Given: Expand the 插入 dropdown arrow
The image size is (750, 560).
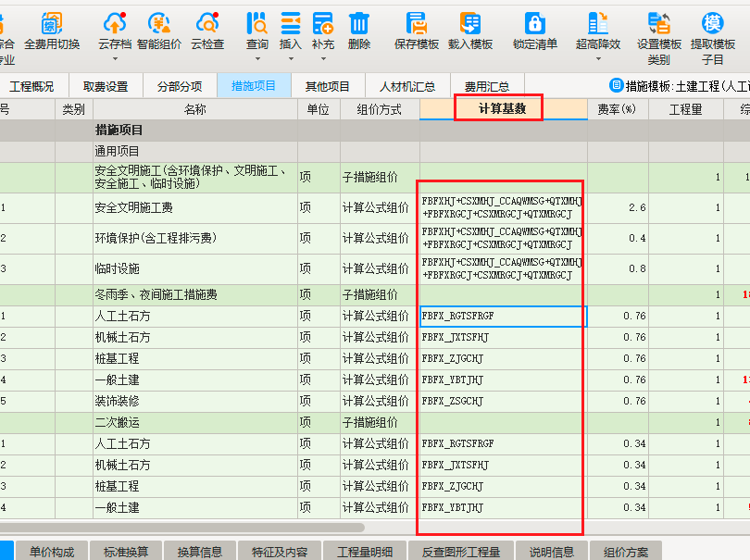Looking at the screenshot, I should point(291,59).
